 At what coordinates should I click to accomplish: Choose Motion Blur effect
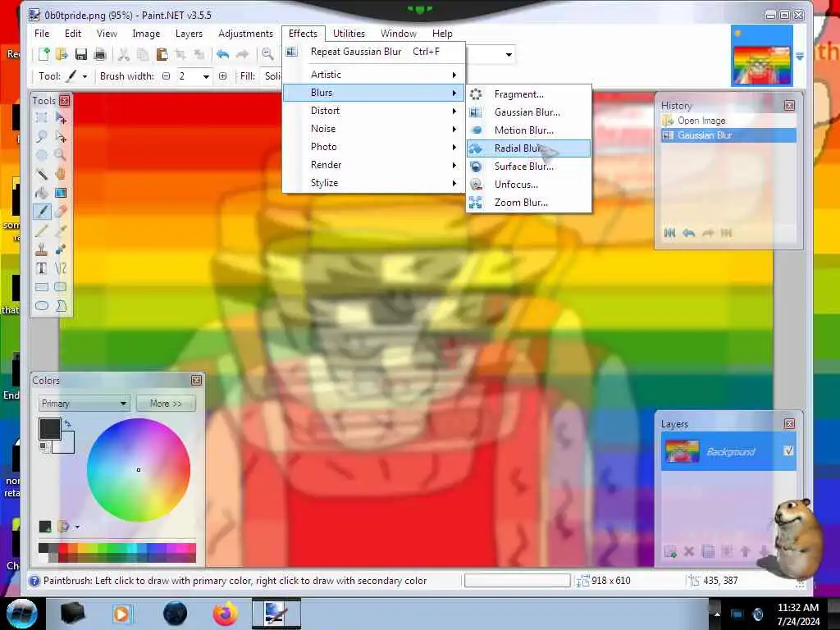click(529, 130)
